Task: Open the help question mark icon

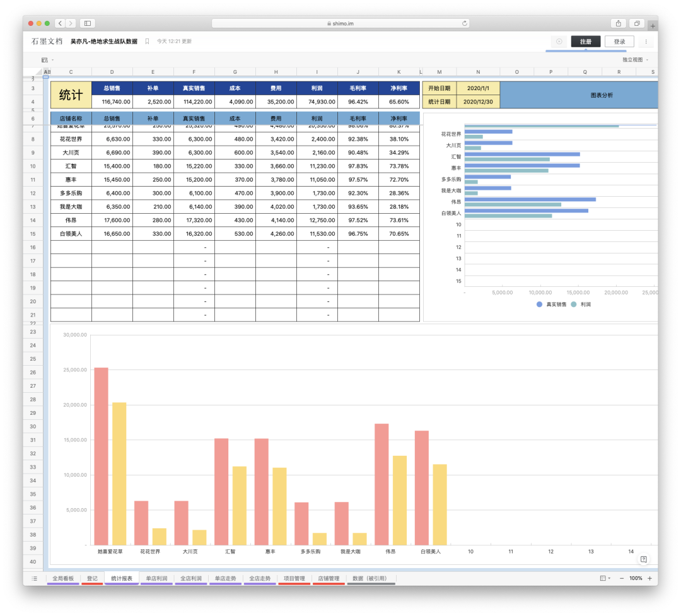Action: coord(644,559)
